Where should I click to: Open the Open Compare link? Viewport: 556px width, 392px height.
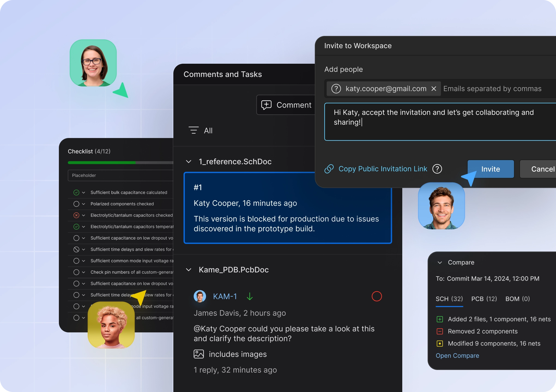(457, 356)
